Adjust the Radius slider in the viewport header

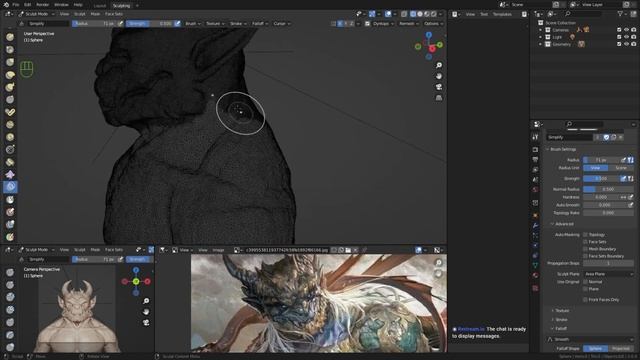point(95,24)
